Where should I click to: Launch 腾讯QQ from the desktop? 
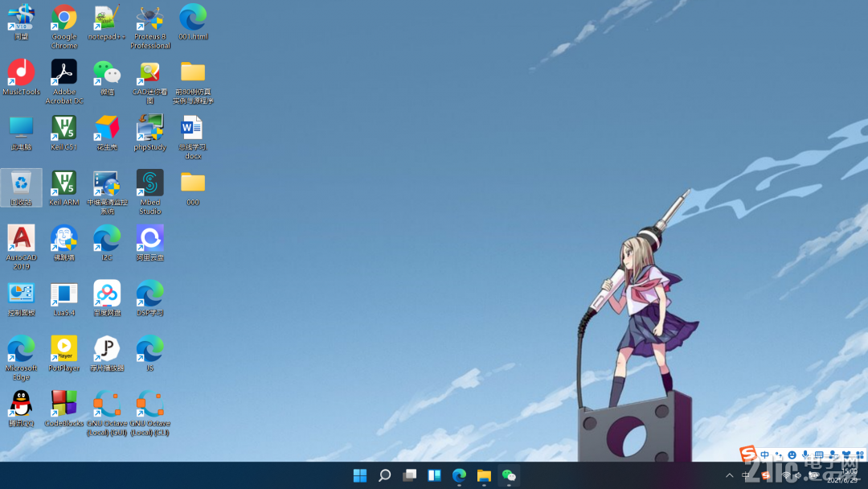[21, 409]
